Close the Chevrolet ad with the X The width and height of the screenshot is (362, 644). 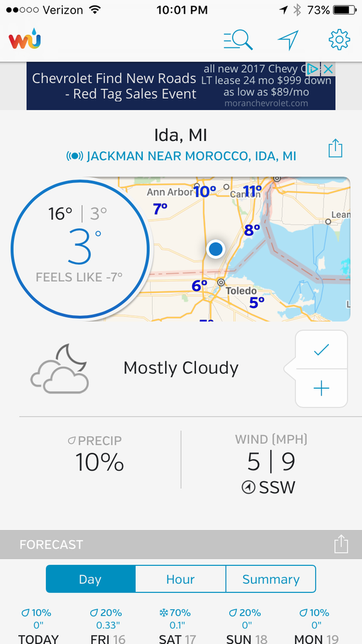[328, 69]
